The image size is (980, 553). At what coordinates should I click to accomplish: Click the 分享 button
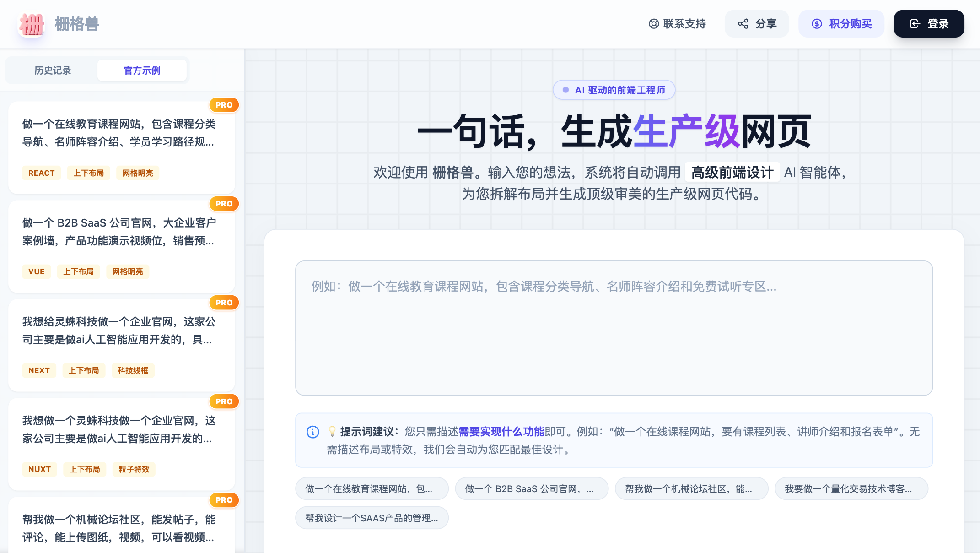(757, 24)
